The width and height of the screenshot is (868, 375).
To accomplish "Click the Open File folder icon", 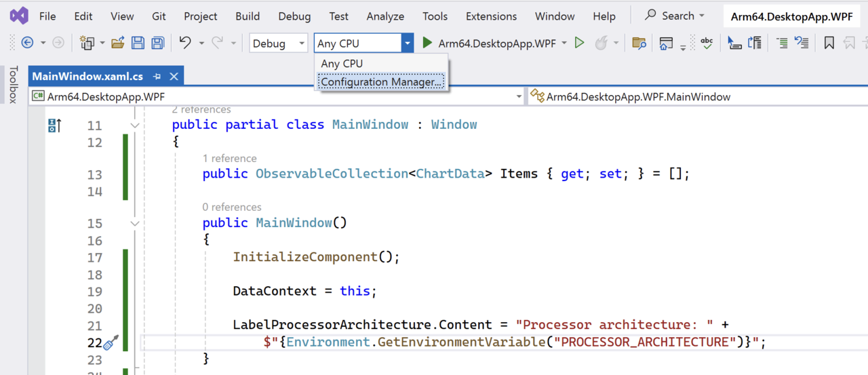I will click(x=118, y=43).
